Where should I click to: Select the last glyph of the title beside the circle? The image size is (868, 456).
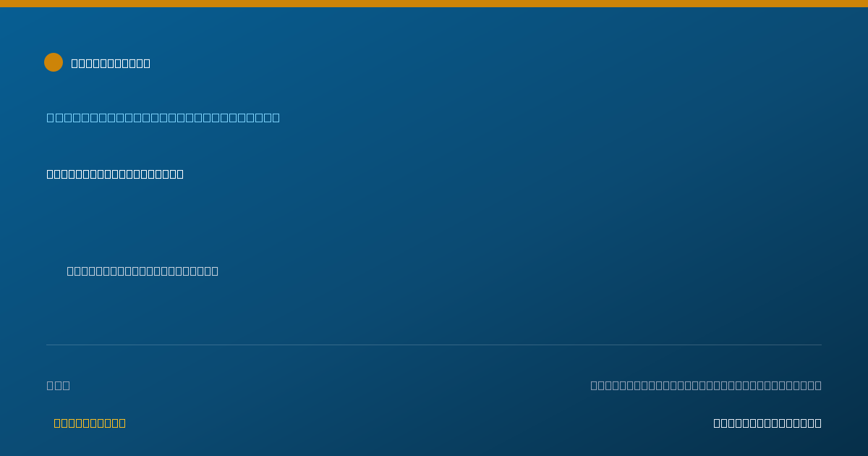(x=147, y=63)
